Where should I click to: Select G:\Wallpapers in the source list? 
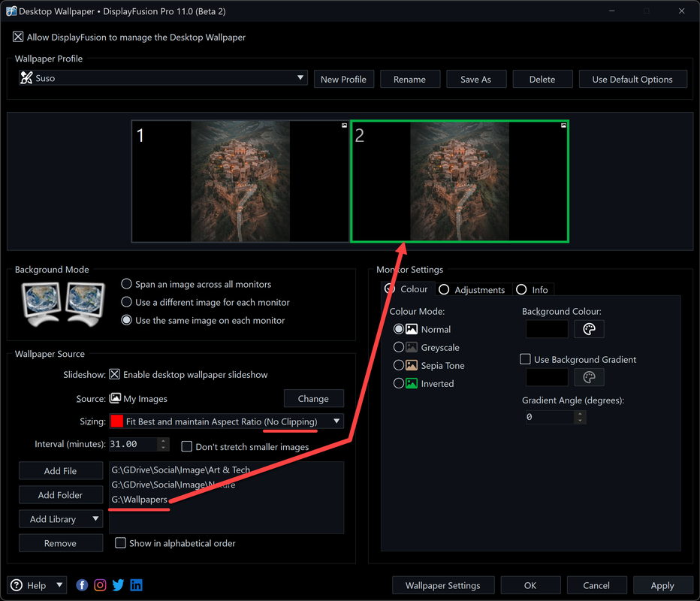[x=139, y=499]
